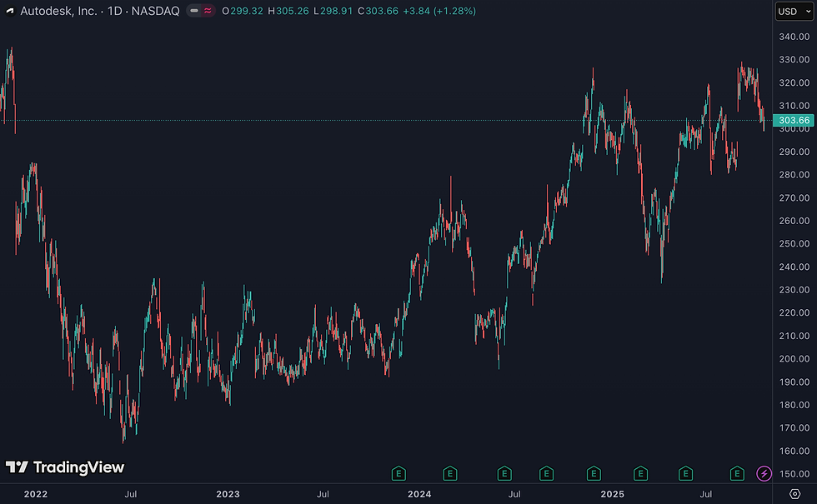Image resolution: width=817 pixels, height=504 pixels.
Task: Click the 230.00 price axis label
Action: (794, 290)
